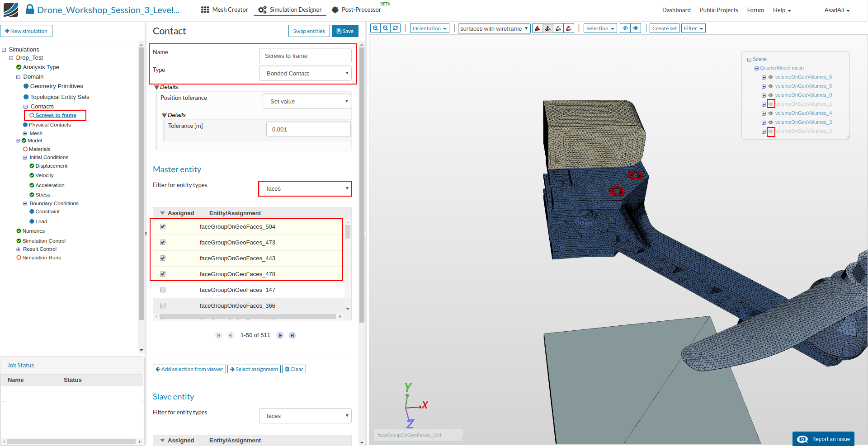
Task: Click the Tolerance [m] input field
Action: click(x=308, y=129)
